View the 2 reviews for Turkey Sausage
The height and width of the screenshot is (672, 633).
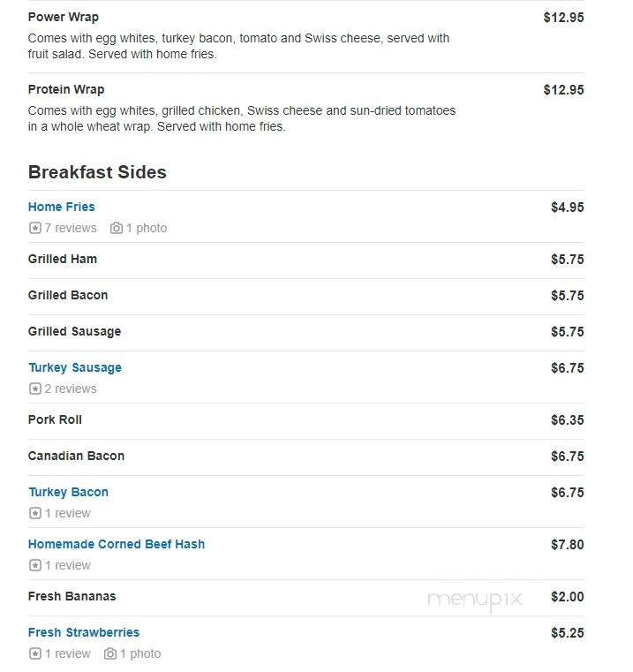[71, 389]
